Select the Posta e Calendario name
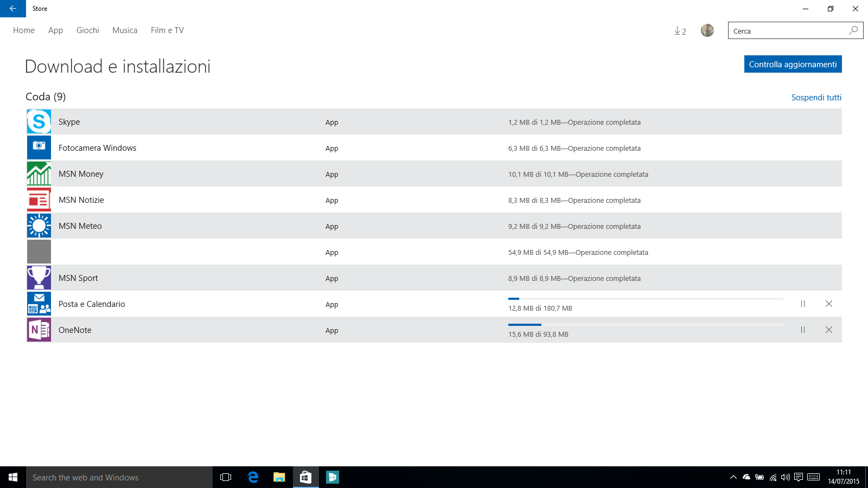The height and width of the screenshot is (488, 868). [x=92, y=304]
